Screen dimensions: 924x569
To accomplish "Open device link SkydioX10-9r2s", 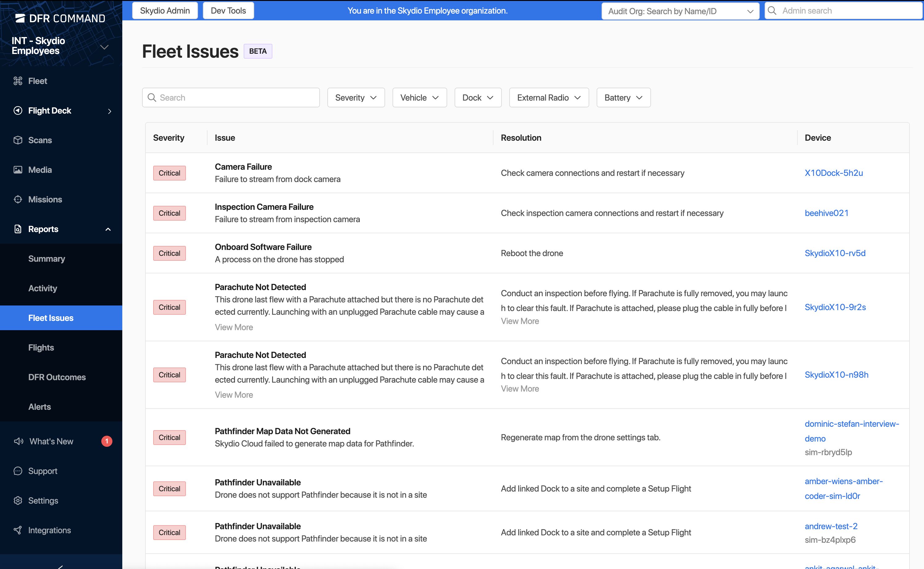I will coord(835,307).
